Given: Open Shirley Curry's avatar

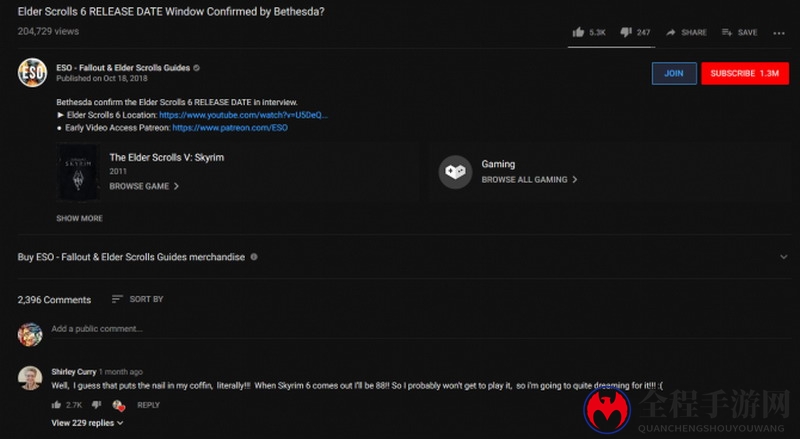Looking at the screenshot, I should [x=30, y=378].
